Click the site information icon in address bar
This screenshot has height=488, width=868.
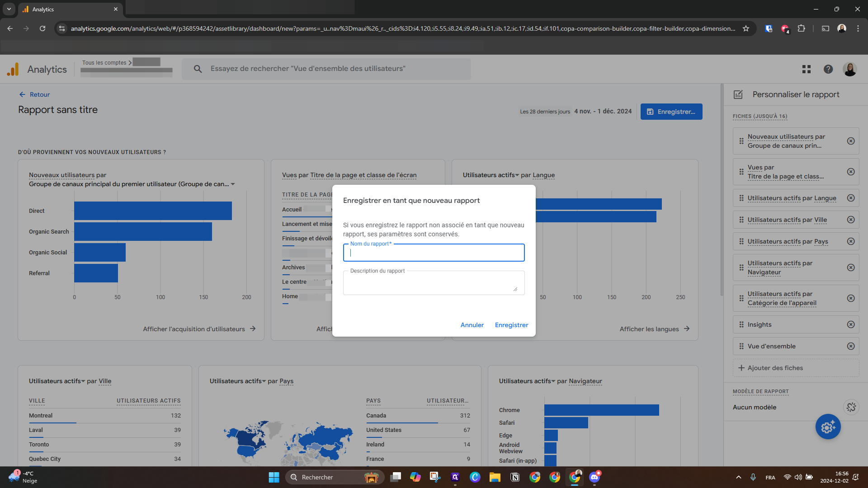[x=62, y=28]
